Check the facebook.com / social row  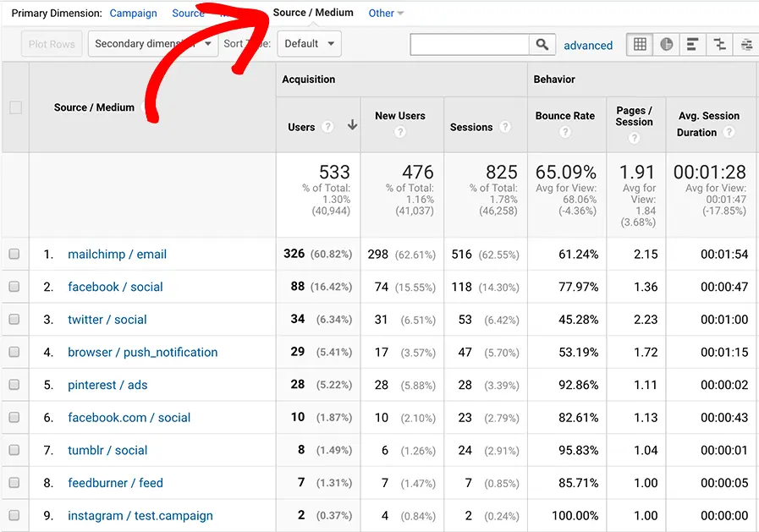pos(14,417)
